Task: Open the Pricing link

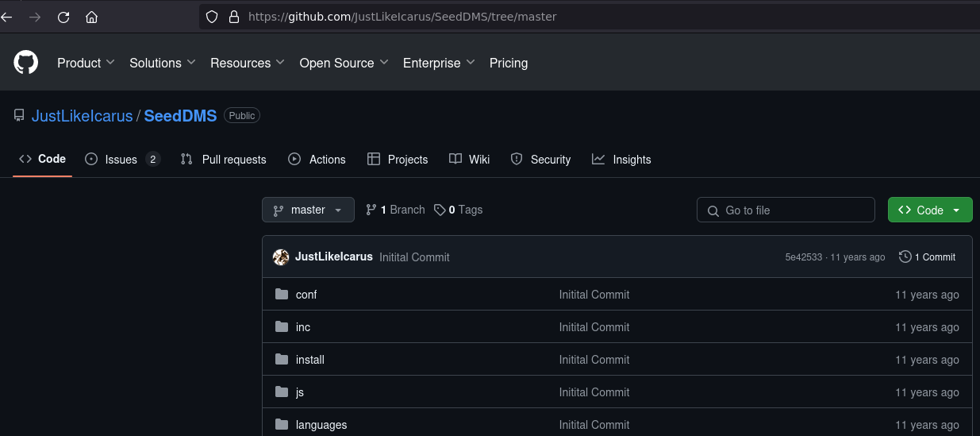Action: (x=509, y=63)
